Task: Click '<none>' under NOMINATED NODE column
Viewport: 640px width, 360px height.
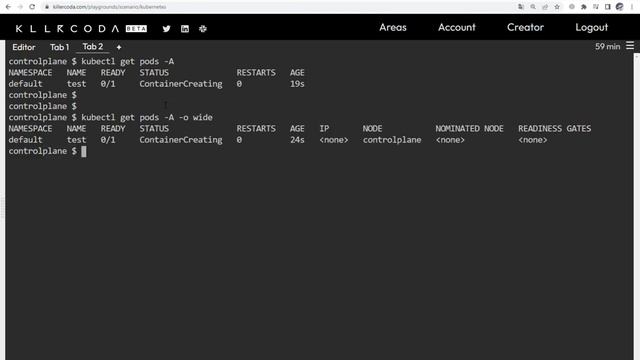Action: coord(450,140)
